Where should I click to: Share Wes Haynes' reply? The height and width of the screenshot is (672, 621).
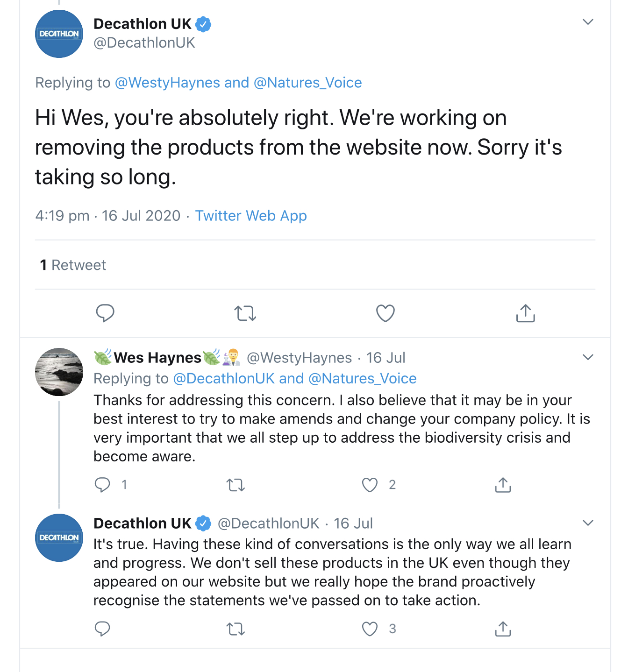[x=503, y=485]
